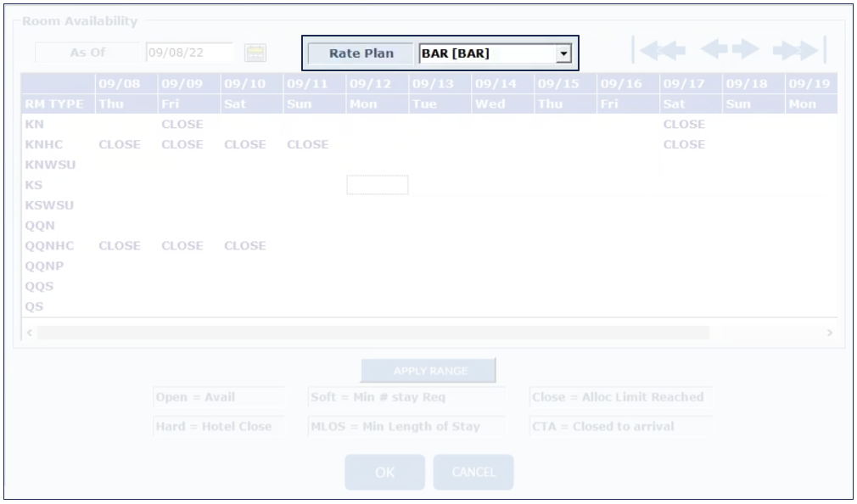This screenshot has width=857, height=504.
Task: Select KNHC CLOSE cell on 09/11
Action: pyautogui.click(x=307, y=144)
